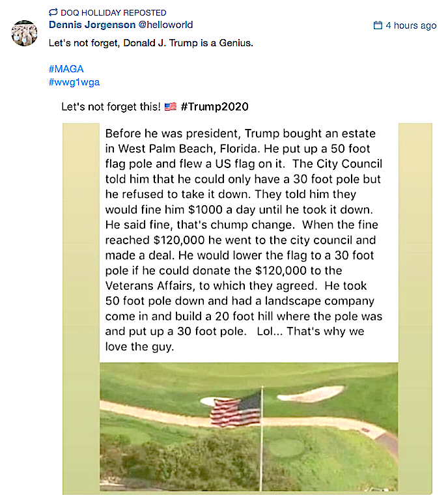
Task: Click the Dennis Jorgenson author name
Action: click(91, 25)
